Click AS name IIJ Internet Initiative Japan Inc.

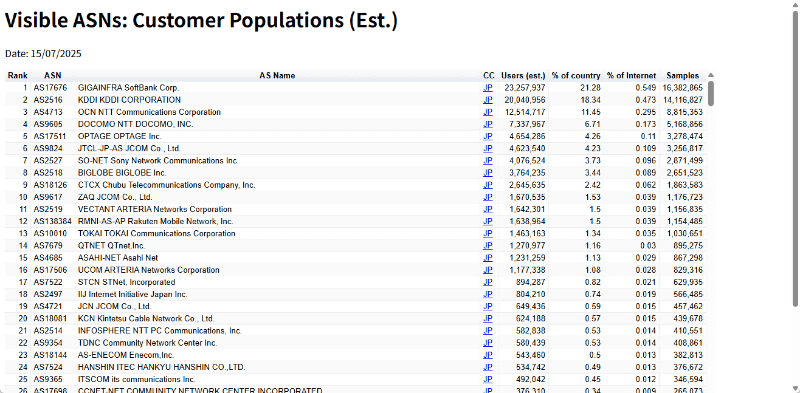pos(133,294)
